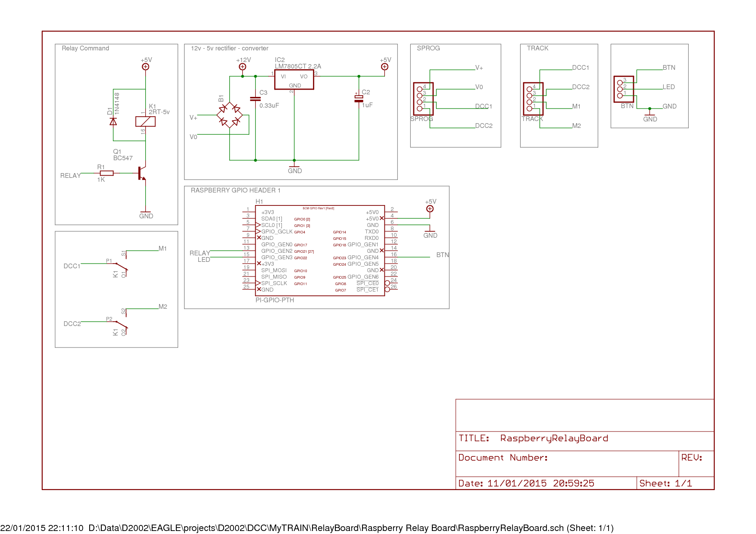Click the DCC2 label in the TRACK block
This screenshot has height=534, width=756.
(581, 87)
